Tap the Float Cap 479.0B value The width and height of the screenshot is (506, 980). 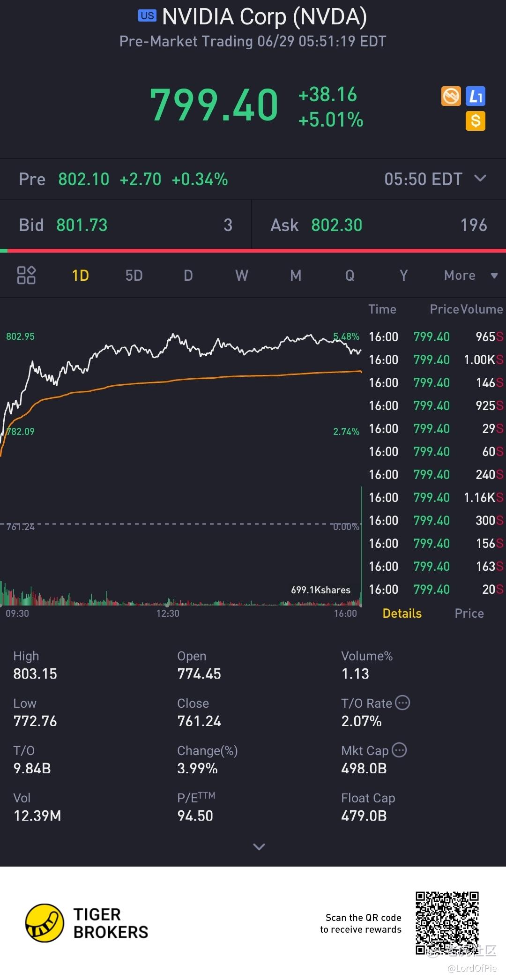(364, 815)
